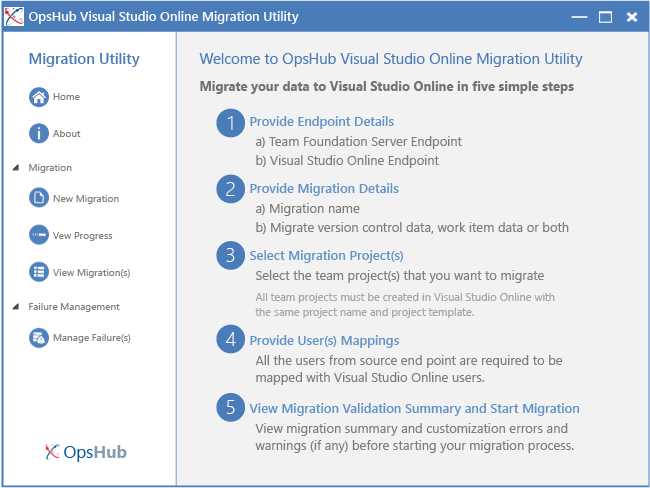
Task: Open View Migration(s) in sidebar
Action: click(91, 272)
